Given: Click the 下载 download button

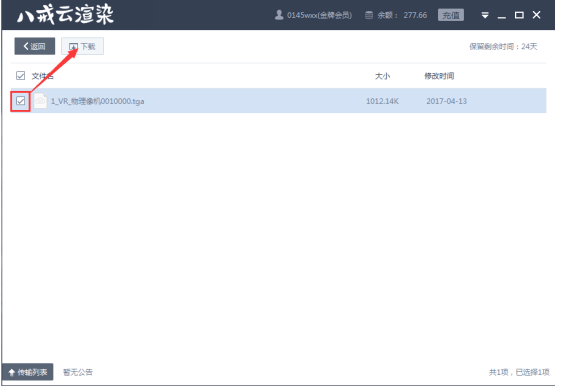Looking at the screenshot, I should [x=82, y=46].
